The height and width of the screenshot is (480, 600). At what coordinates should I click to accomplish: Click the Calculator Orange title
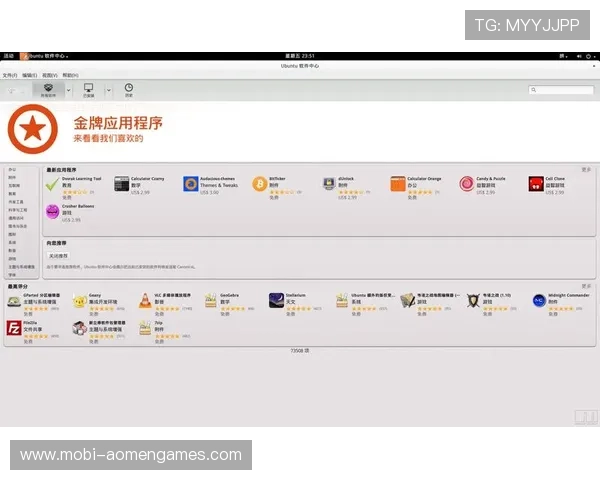pos(424,179)
